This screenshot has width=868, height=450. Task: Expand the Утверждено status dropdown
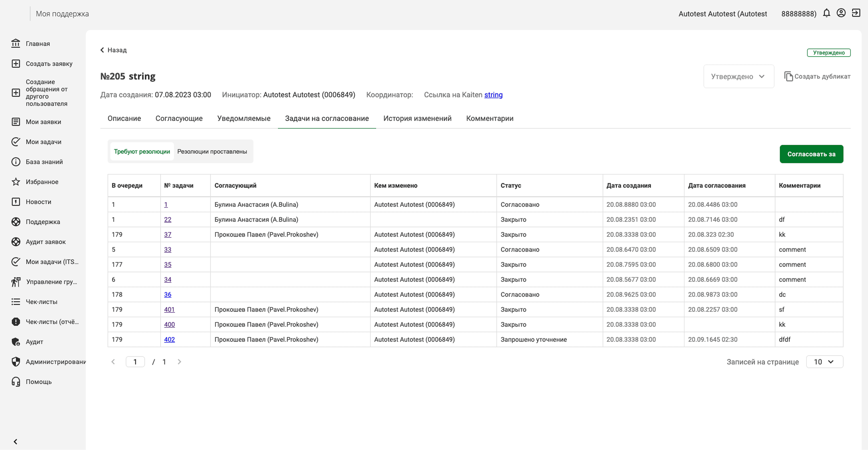click(739, 77)
